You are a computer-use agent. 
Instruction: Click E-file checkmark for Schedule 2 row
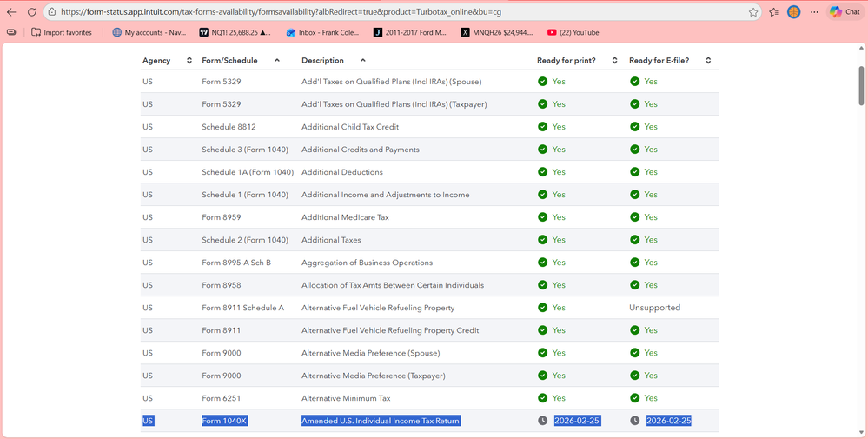(x=635, y=240)
